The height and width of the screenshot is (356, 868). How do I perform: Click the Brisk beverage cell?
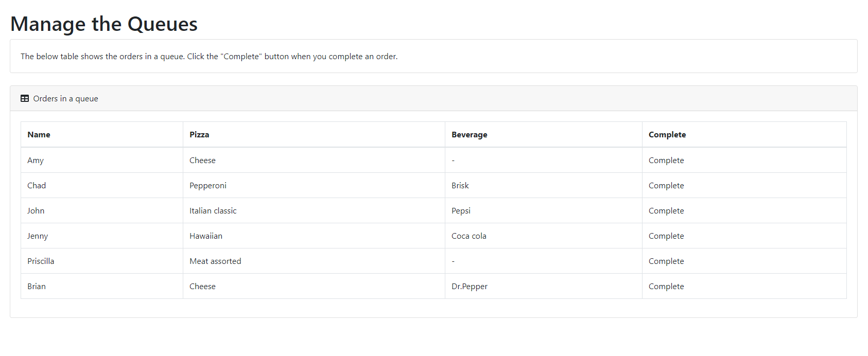pyautogui.click(x=460, y=186)
